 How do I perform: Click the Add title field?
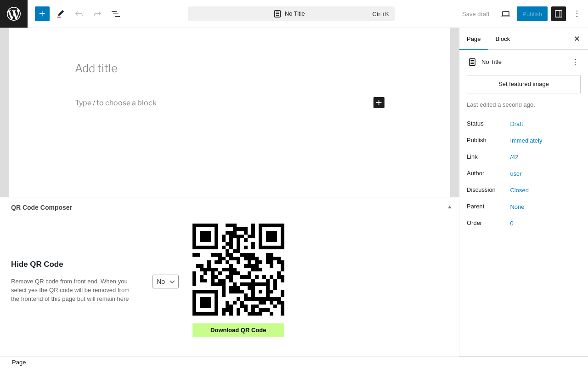pyautogui.click(x=230, y=69)
